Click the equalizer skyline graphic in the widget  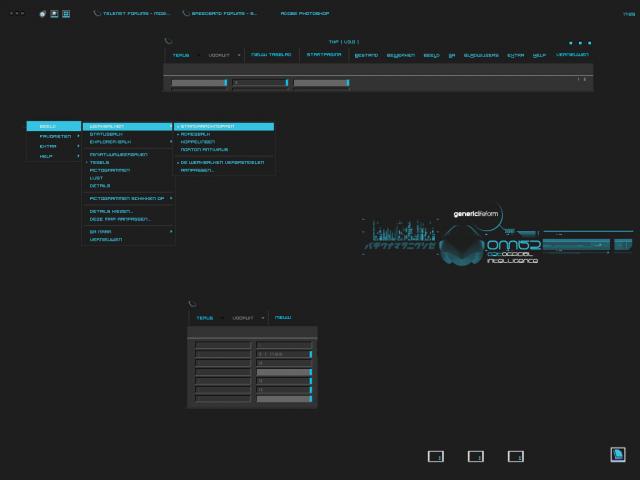tap(404, 231)
